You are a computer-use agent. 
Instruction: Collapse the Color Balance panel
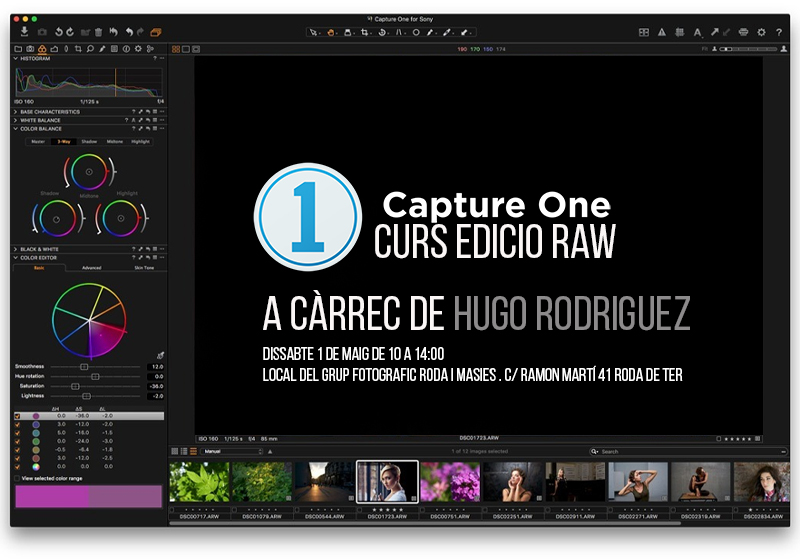pyautogui.click(x=15, y=129)
